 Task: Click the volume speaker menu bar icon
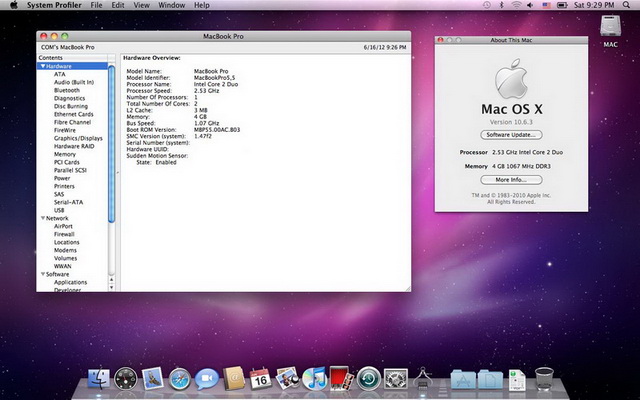[530, 6]
